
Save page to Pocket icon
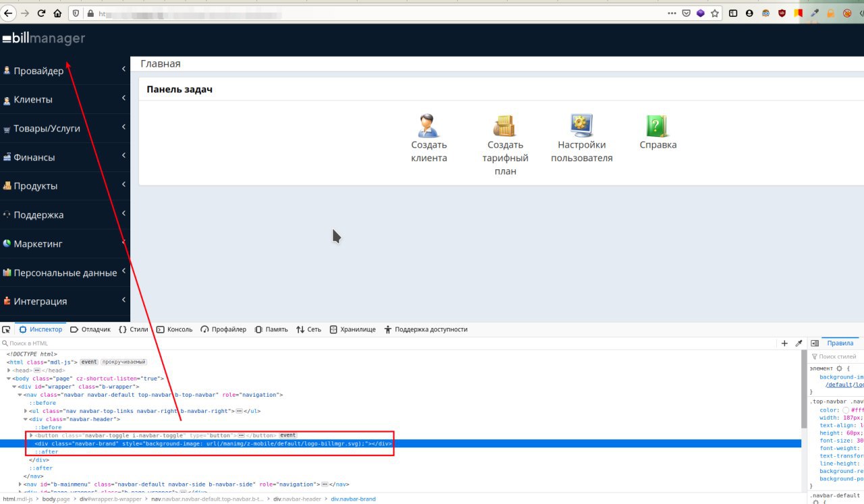point(686,13)
